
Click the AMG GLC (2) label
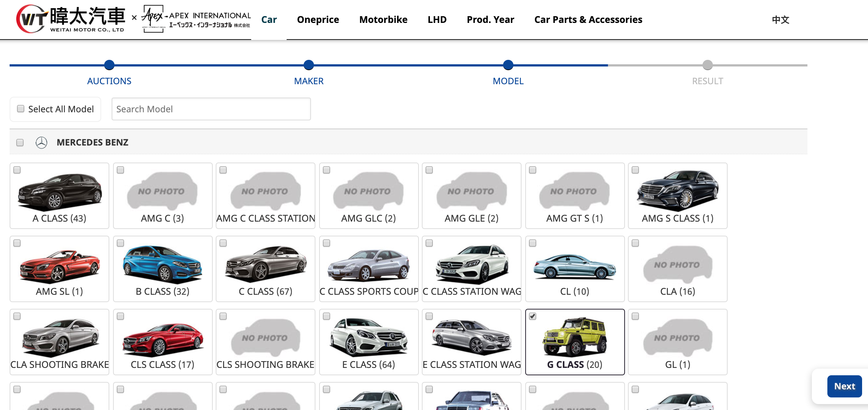368,218
